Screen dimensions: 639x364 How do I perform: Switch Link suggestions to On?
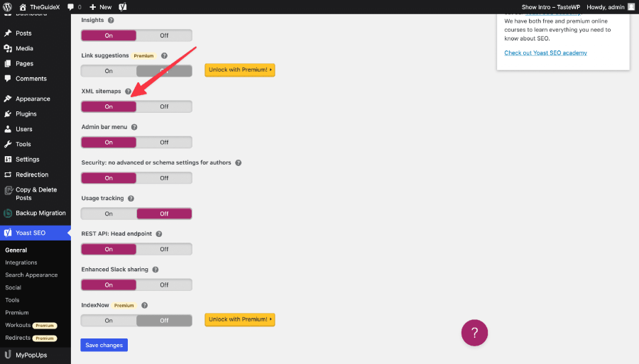tap(109, 71)
